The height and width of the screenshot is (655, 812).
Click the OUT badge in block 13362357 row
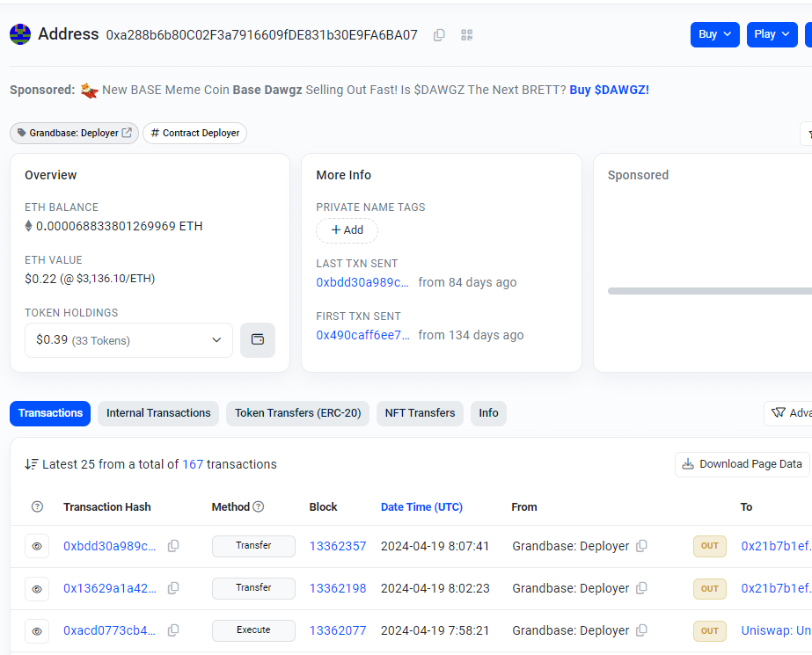[x=709, y=546]
